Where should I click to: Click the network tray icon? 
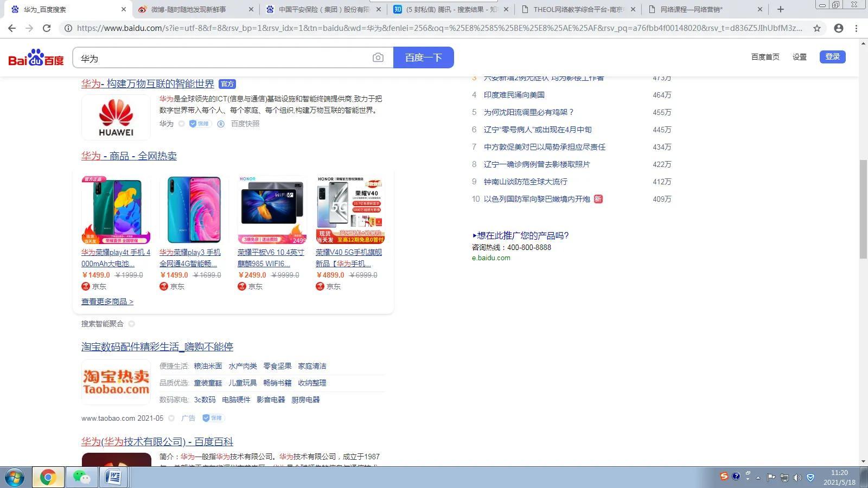pos(784,477)
